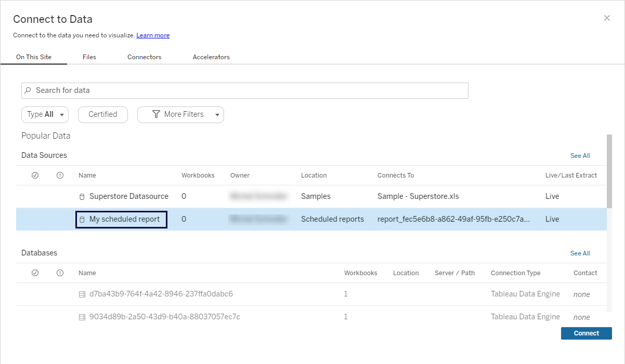
Task: Click the certified checkmark column icon in Data Sources
Action: coord(35,176)
